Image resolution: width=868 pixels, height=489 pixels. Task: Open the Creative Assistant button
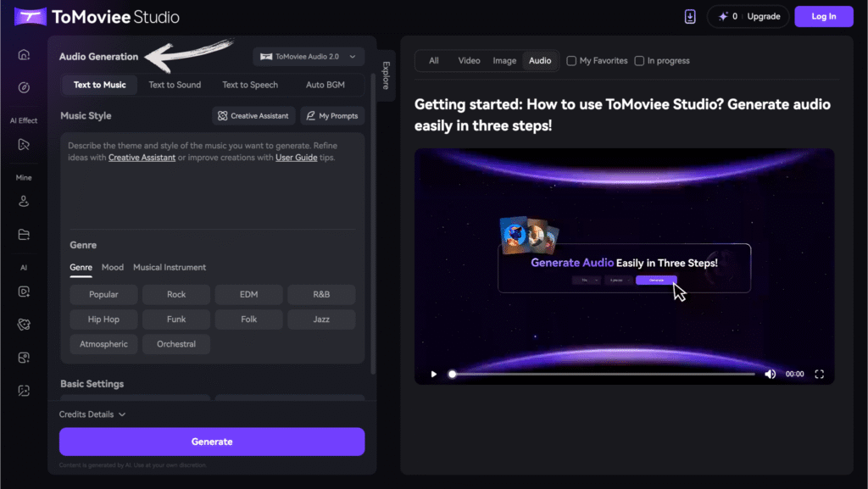tap(253, 115)
